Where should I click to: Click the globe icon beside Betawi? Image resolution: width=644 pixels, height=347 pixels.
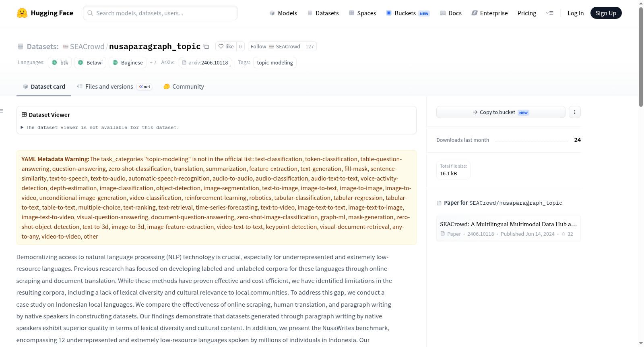[80, 62]
